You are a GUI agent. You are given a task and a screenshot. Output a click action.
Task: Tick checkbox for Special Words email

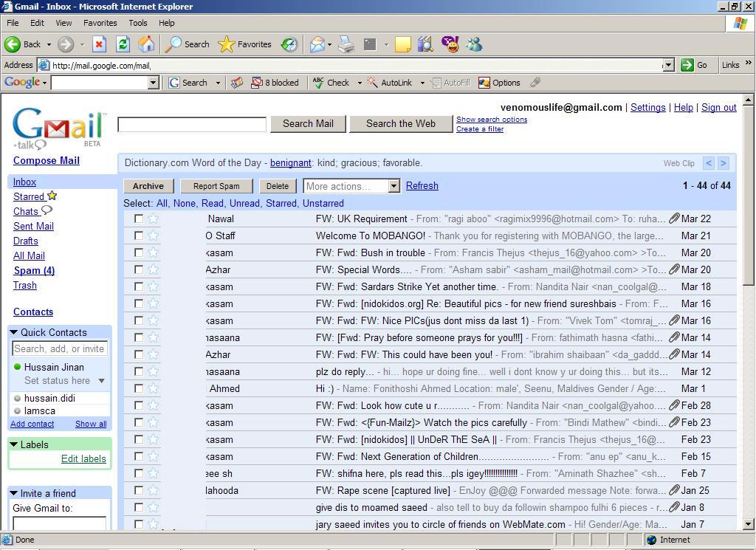pos(139,269)
